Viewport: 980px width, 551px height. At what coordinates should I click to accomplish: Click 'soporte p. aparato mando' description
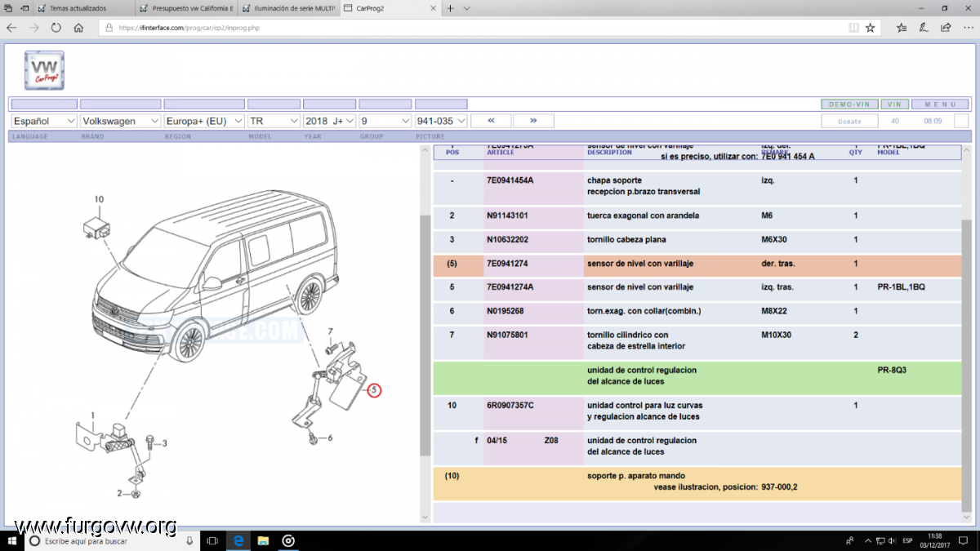pos(636,475)
